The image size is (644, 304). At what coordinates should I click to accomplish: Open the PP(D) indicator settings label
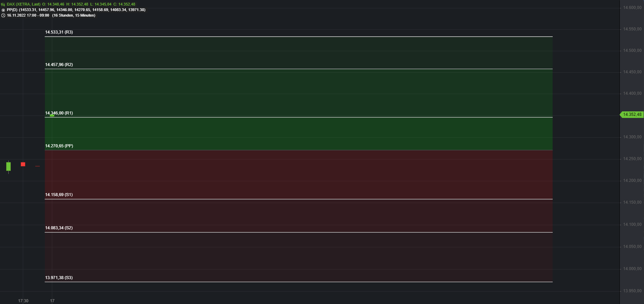pyautogui.click(x=12, y=10)
